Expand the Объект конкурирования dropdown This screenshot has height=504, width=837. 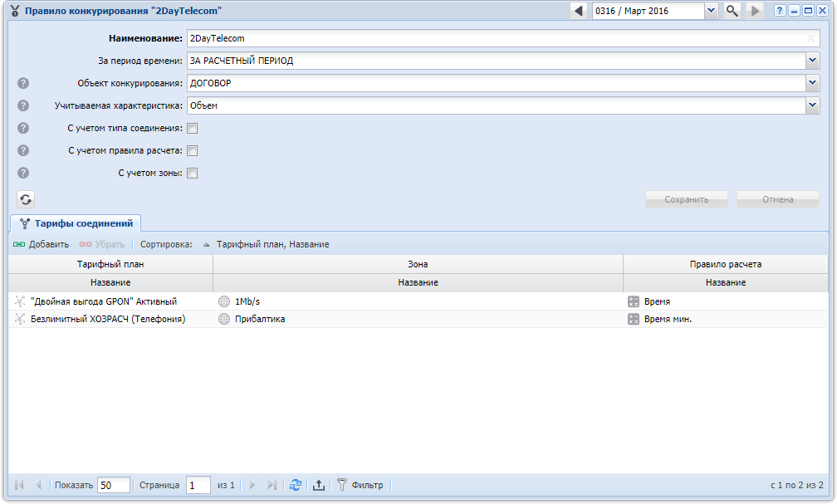click(812, 83)
